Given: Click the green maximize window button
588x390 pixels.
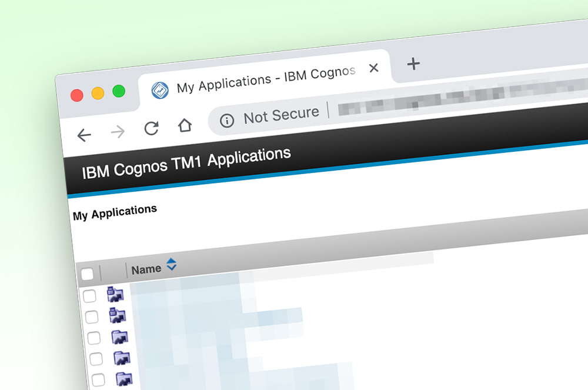Looking at the screenshot, I should 119,91.
